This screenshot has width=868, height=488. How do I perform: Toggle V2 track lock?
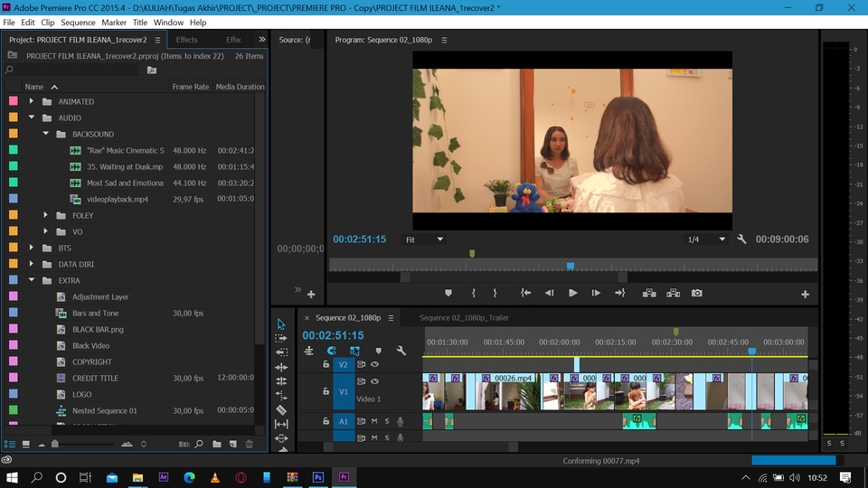(326, 364)
